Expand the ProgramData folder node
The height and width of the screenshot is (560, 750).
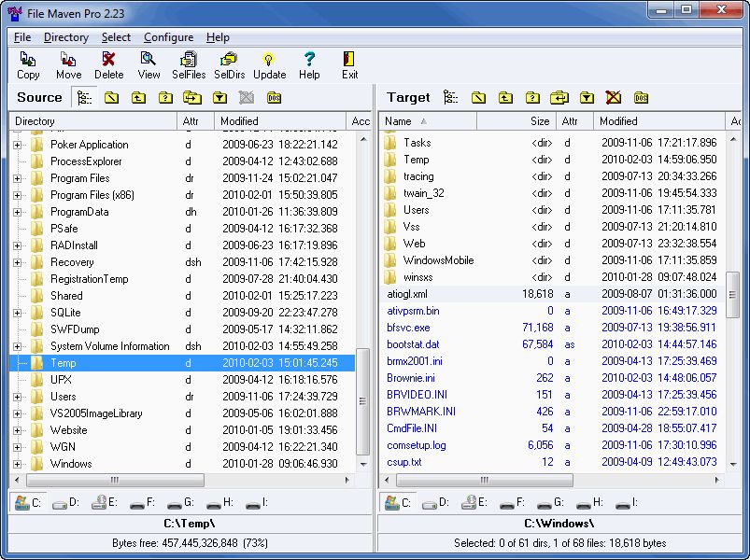[x=17, y=212]
